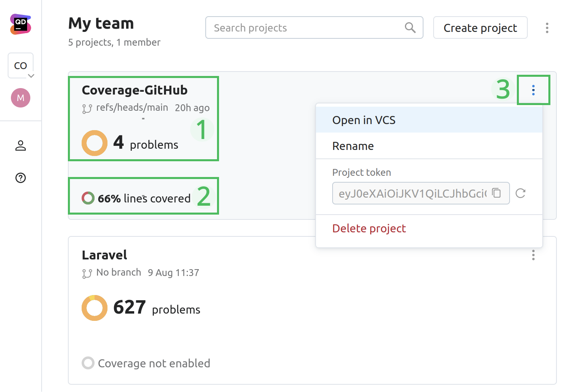Copy the project token with copy icon
Screen dimensions: 571x392
pos(497,193)
